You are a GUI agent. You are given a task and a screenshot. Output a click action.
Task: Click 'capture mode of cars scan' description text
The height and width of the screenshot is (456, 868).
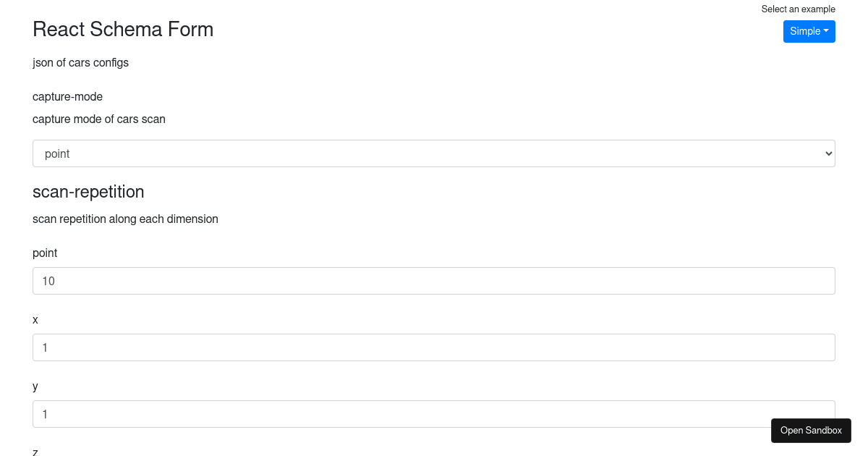click(x=99, y=119)
